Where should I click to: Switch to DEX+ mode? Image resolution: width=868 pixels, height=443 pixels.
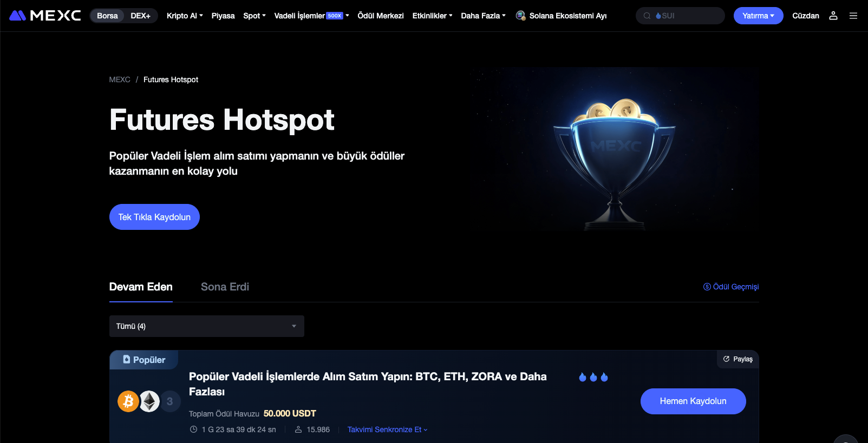(x=141, y=16)
